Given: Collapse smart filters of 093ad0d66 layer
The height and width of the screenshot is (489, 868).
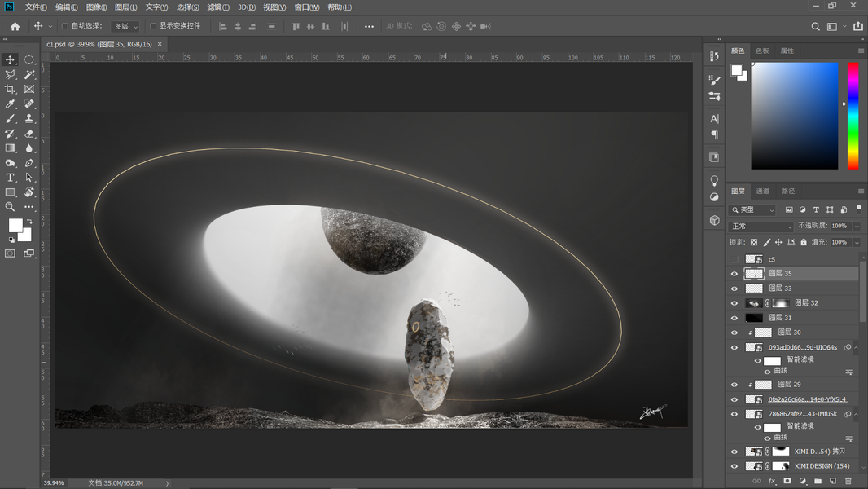Looking at the screenshot, I should (x=857, y=348).
